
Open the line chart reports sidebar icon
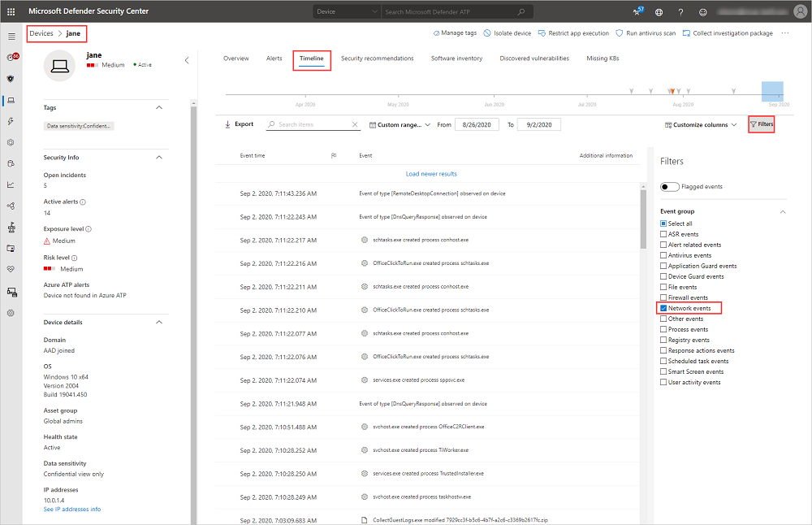pos(11,184)
